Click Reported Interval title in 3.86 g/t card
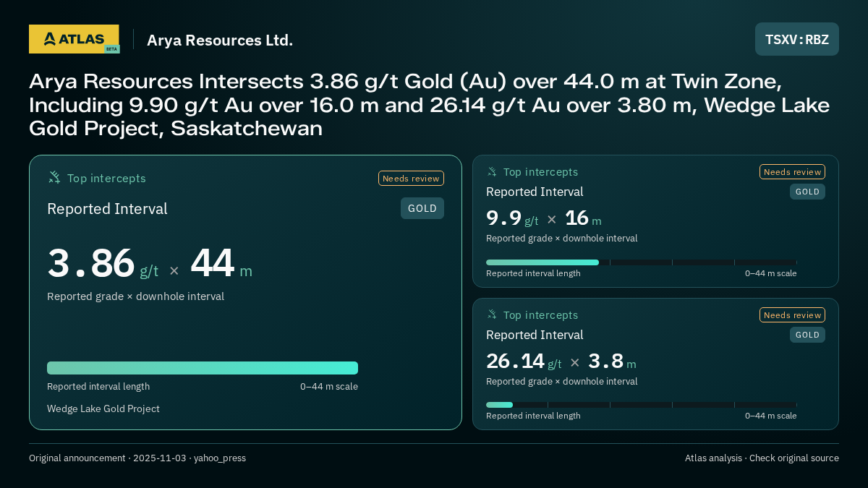Screen dimensions: 868x488 coord(107,209)
